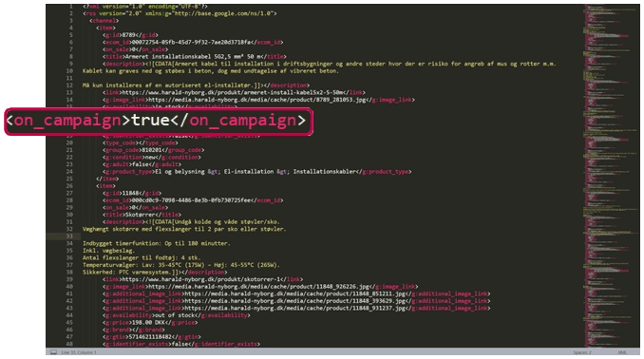Click the description starting 'Armeret kabel til installation'
The image size is (644, 359).
tap(329, 64)
